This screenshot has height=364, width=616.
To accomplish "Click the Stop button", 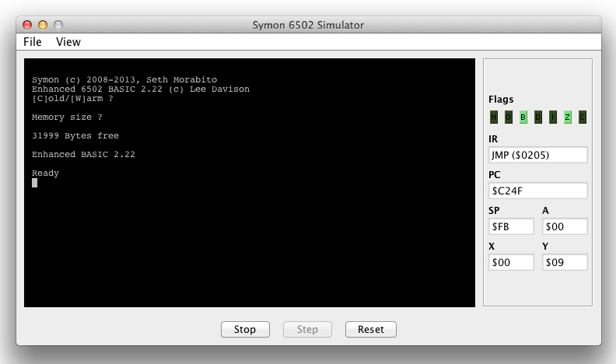I will pyautogui.click(x=245, y=330).
